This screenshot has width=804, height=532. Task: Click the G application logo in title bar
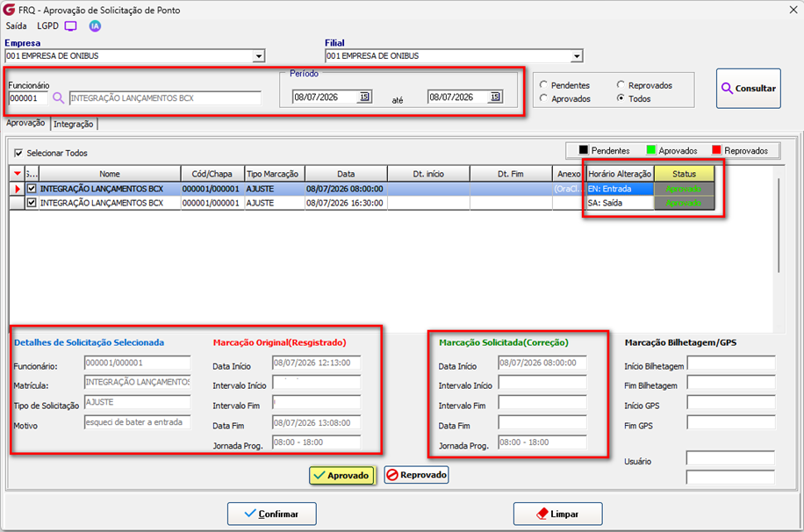tap(9, 10)
